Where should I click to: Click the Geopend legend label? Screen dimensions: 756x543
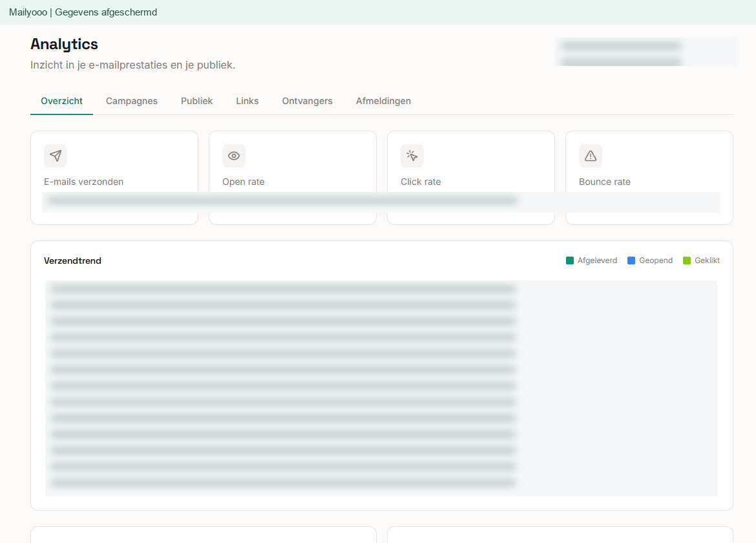tap(656, 261)
